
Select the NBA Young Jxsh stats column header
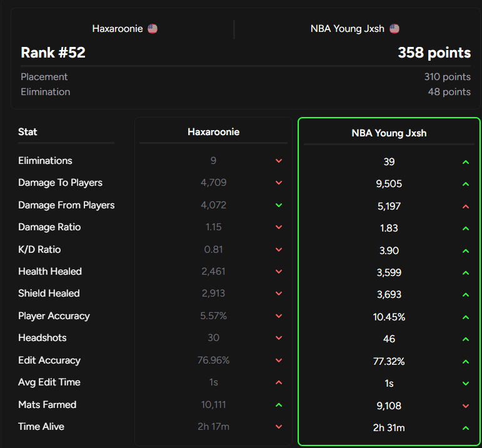point(389,133)
